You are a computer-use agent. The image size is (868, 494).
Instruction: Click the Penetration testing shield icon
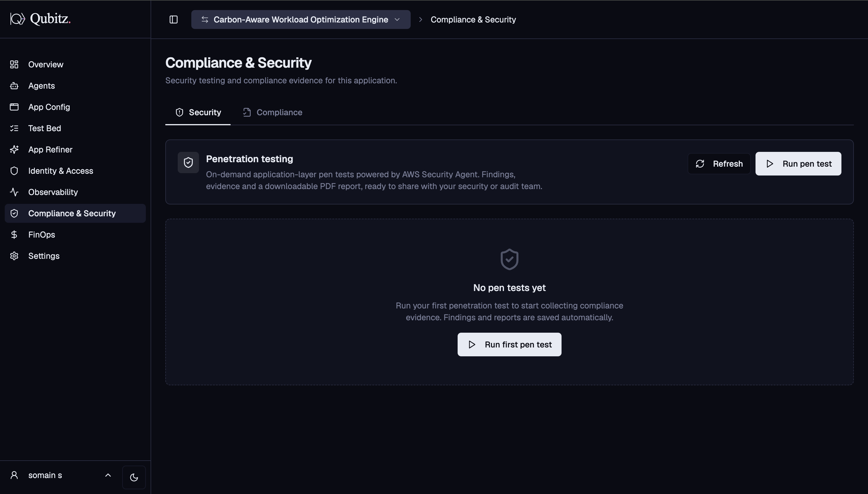coord(188,162)
